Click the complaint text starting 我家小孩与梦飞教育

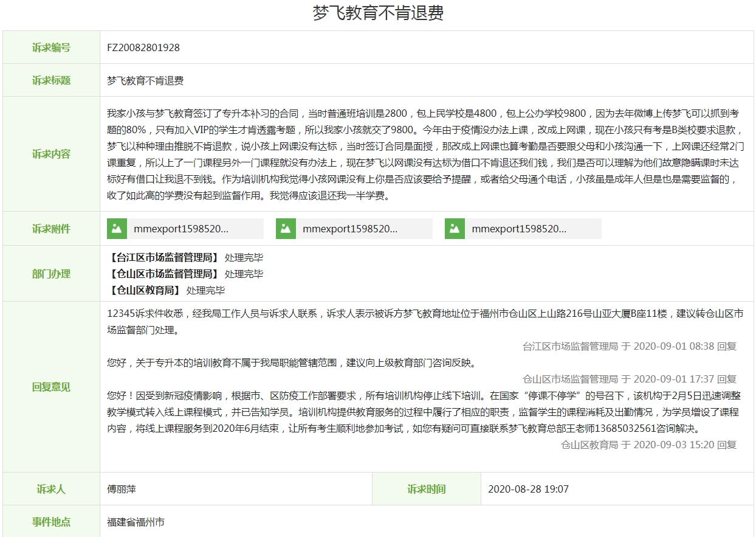tap(425, 154)
